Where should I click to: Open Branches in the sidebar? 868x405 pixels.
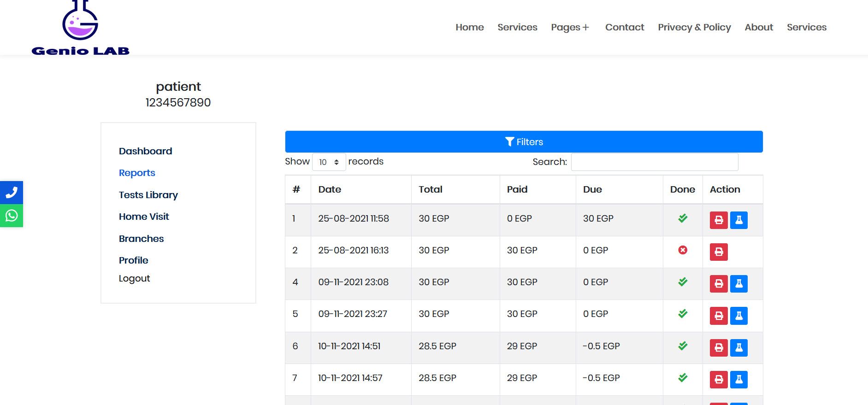[x=141, y=239]
